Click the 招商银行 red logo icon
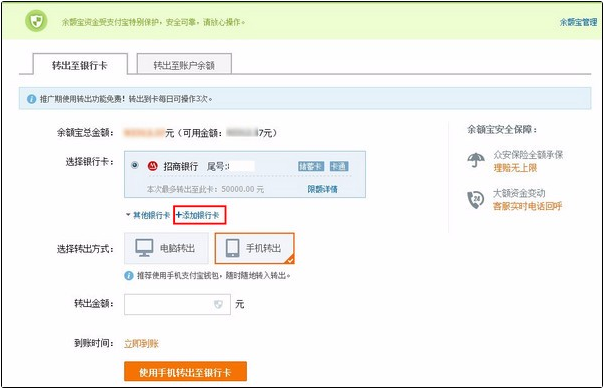This screenshot has height=388, width=604. (153, 166)
